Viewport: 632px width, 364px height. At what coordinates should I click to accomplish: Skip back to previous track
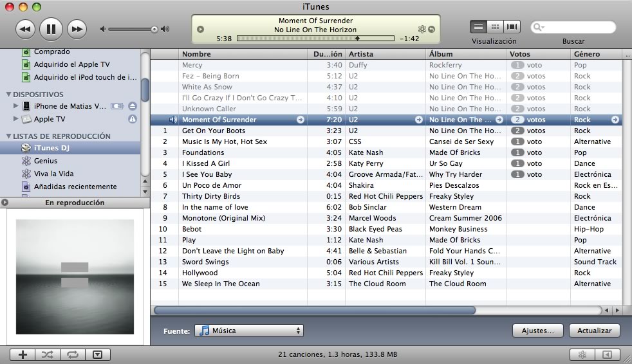point(25,29)
